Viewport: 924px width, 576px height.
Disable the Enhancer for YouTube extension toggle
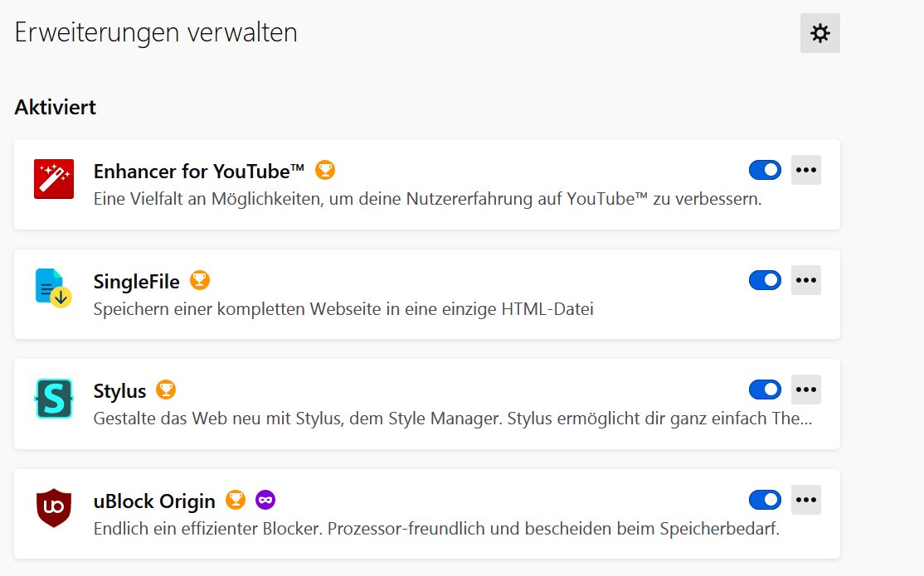coord(765,170)
